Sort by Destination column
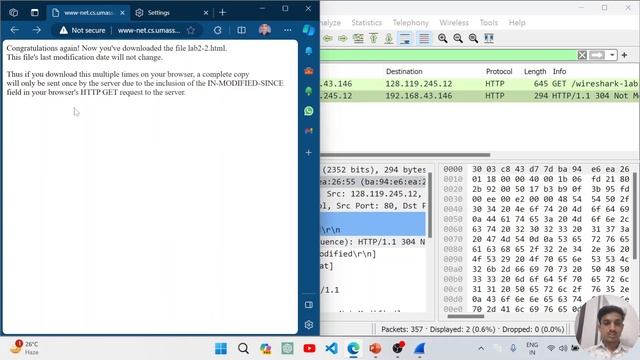Screen dimensions: 640x360 coord(404,71)
